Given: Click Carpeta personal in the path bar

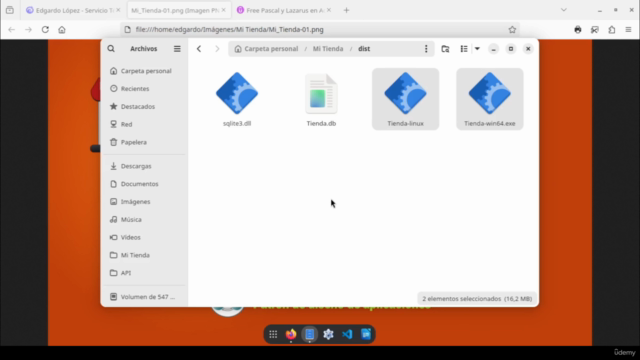Looking at the screenshot, I should 267,49.
